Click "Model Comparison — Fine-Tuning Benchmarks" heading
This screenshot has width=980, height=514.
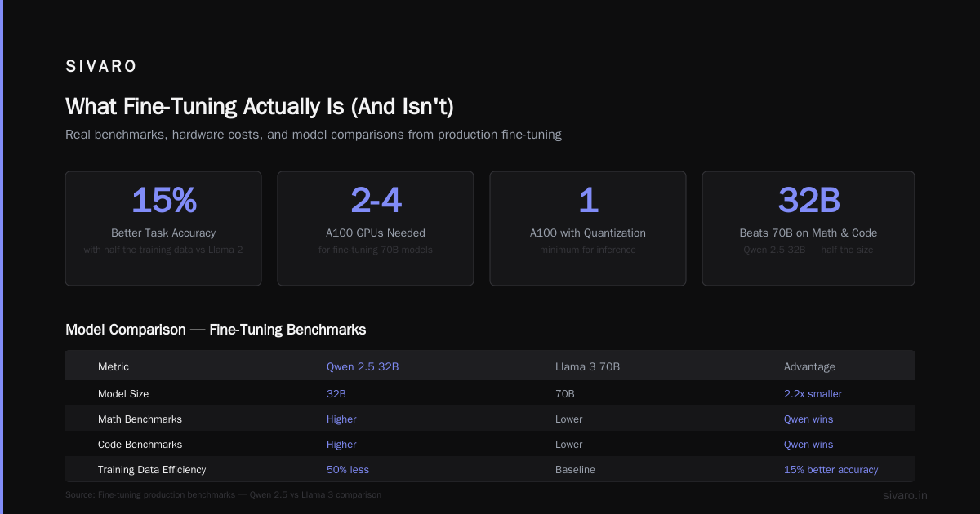[x=216, y=330]
